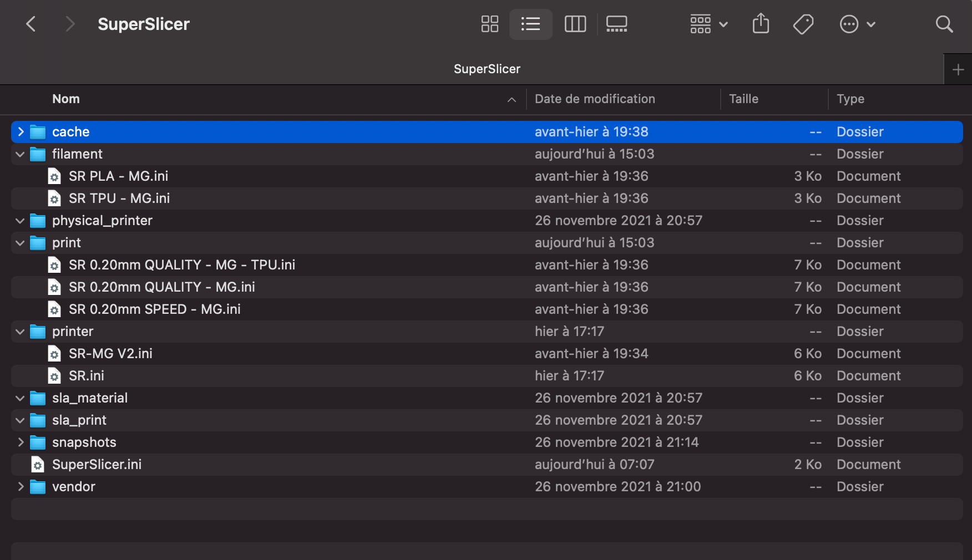Viewport: 972px width, 560px height.
Task: Select the name SR 0.20mm SPEED - MG.ini
Action: [x=155, y=309]
